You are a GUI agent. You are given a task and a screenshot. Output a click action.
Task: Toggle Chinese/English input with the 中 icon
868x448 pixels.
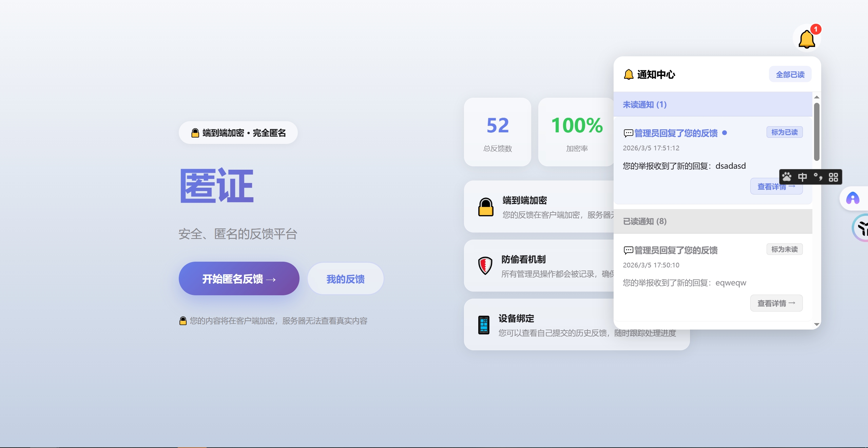tap(803, 177)
